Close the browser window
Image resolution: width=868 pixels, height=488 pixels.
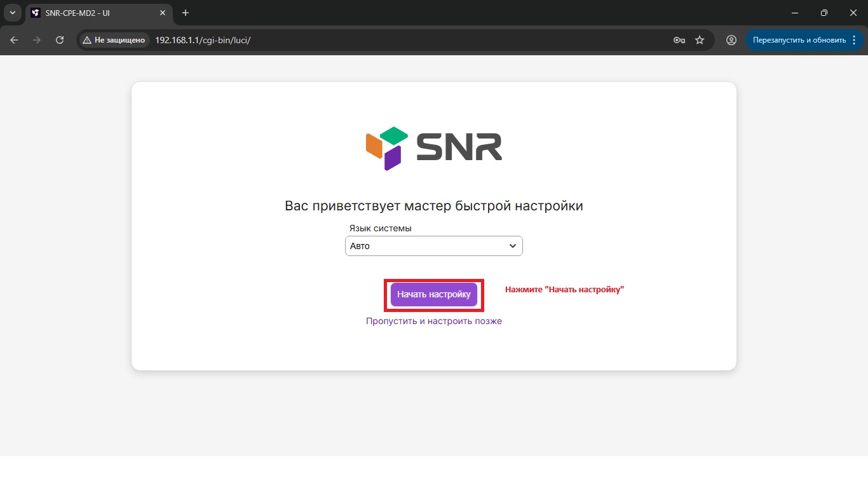point(853,13)
